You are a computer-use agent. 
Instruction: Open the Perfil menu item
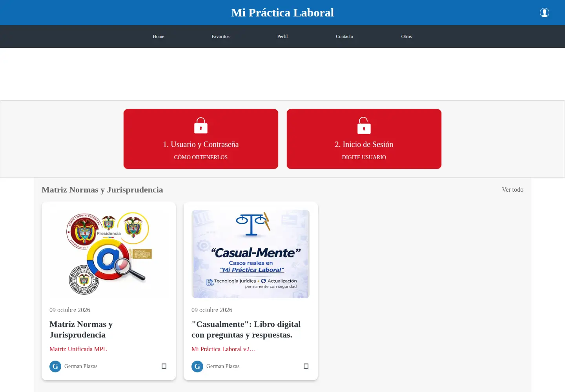[282, 36]
